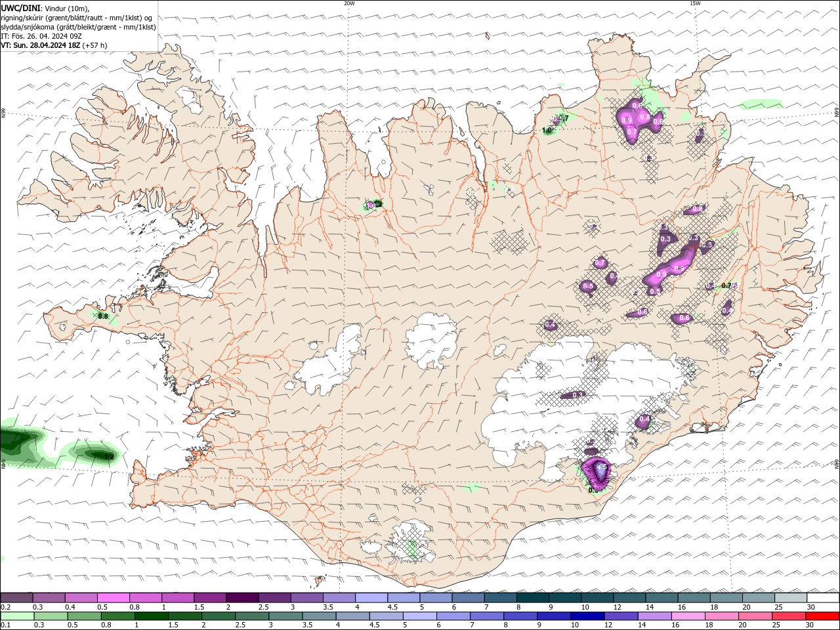
Task: Pick the lower legend swatch starting at 0.3
Action: (x=51, y=616)
